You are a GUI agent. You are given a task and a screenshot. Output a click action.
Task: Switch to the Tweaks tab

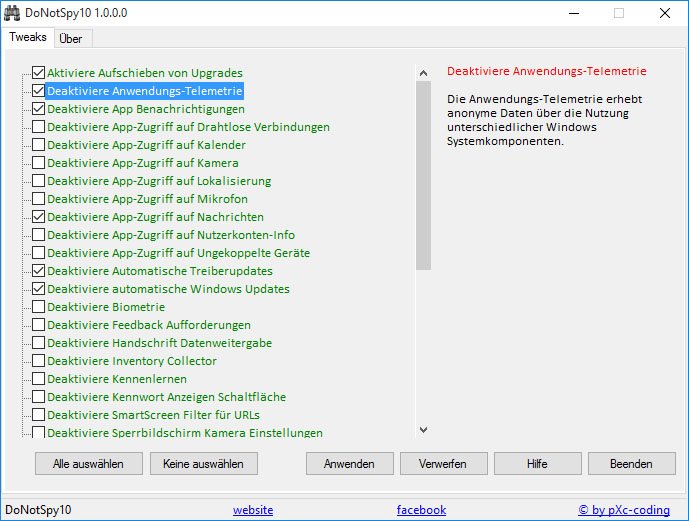(x=28, y=37)
